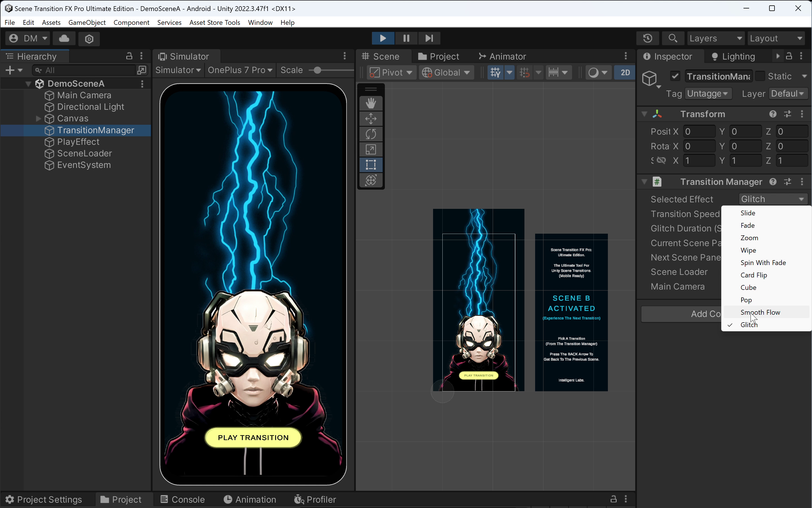Open Unity Cloud services icon
812x508 pixels.
(64, 38)
